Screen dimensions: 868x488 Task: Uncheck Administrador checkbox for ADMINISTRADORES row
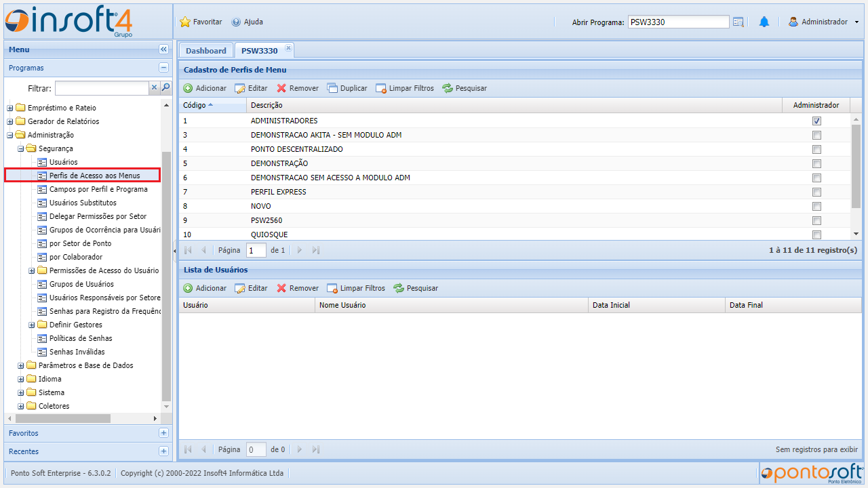816,121
